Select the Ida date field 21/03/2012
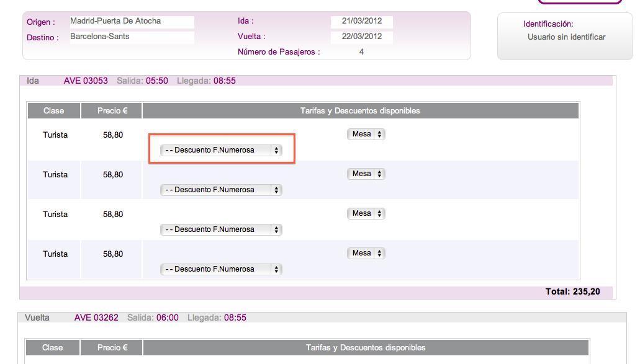Image resolution: width=640 pixels, height=364 pixels. coord(362,22)
